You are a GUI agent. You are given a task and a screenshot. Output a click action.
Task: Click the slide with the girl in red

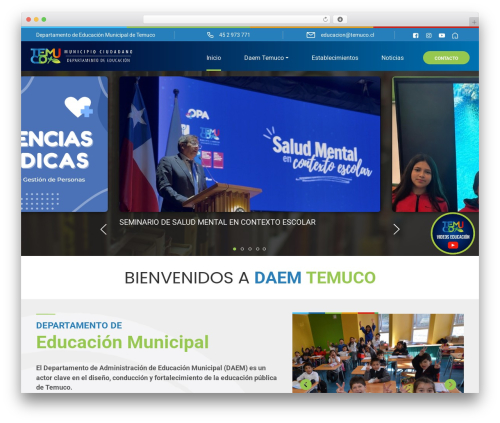click(435, 144)
